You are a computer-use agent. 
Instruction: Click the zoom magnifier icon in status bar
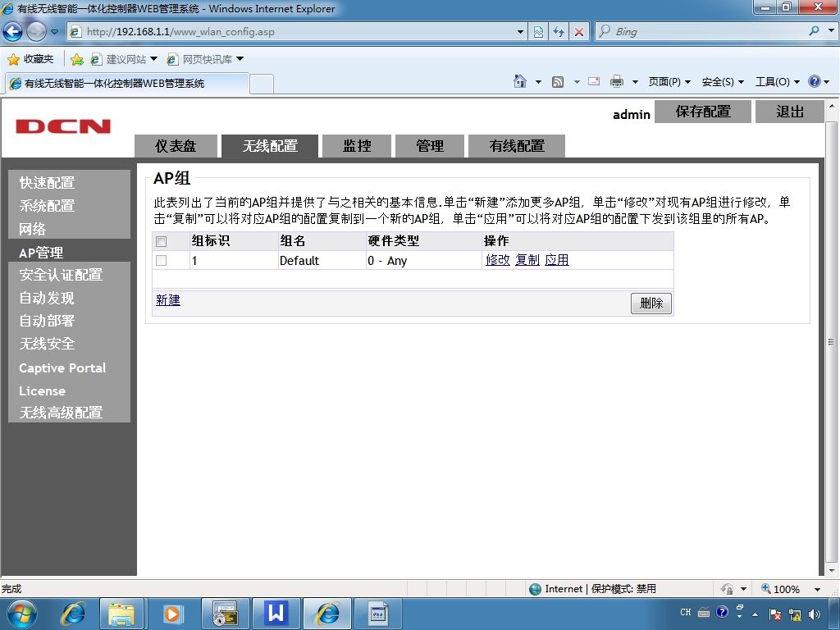pos(766,588)
